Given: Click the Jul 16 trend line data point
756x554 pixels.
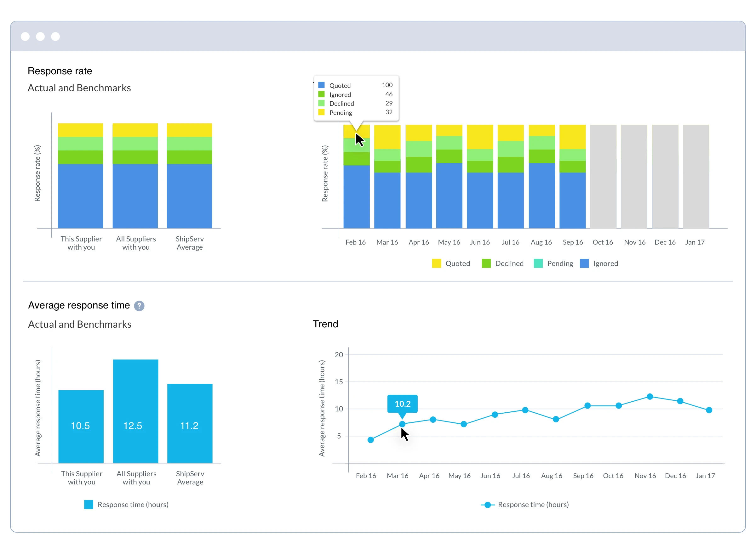Looking at the screenshot, I should (x=525, y=410).
